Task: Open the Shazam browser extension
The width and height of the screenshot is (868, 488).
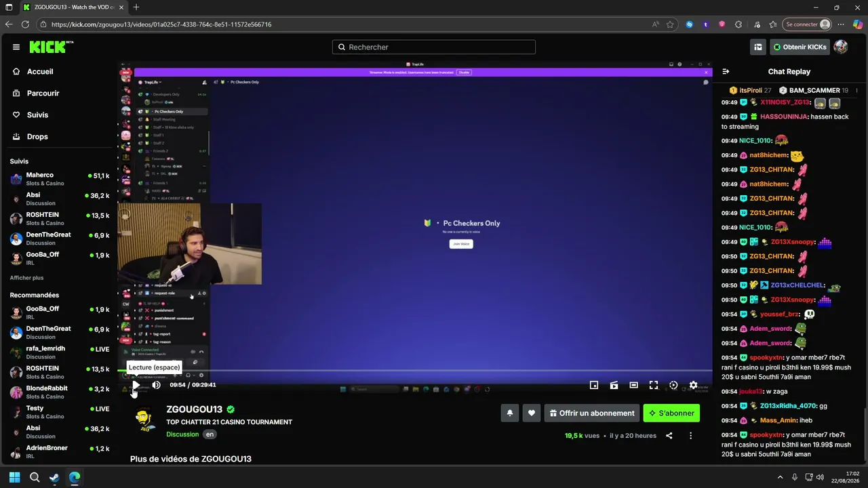Action: (690, 24)
